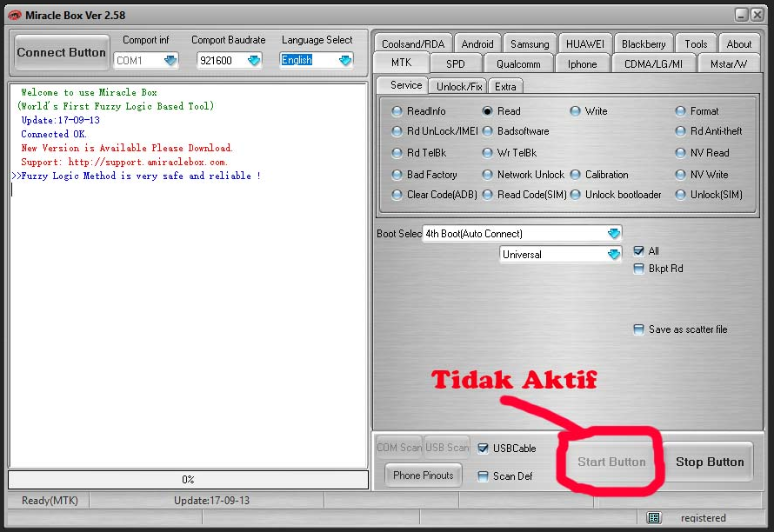
Task: Enable the Bkpt Rd checkbox
Action: click(x=638, y=269)
